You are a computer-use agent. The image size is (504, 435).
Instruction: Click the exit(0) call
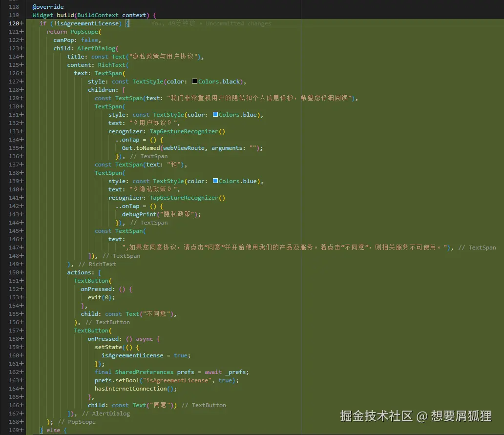click(100, 297)
